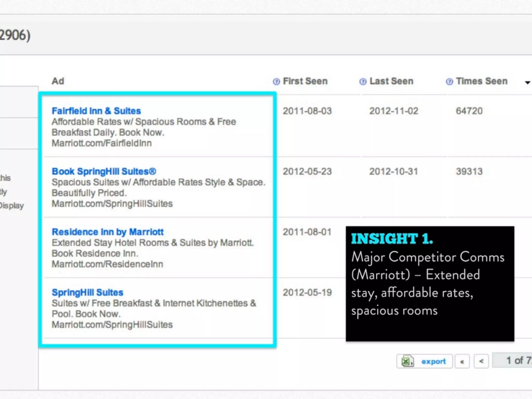This screenshot has height=399, width=532.
Task: Toggle Times Seen sort arrow
Action: 527,83
